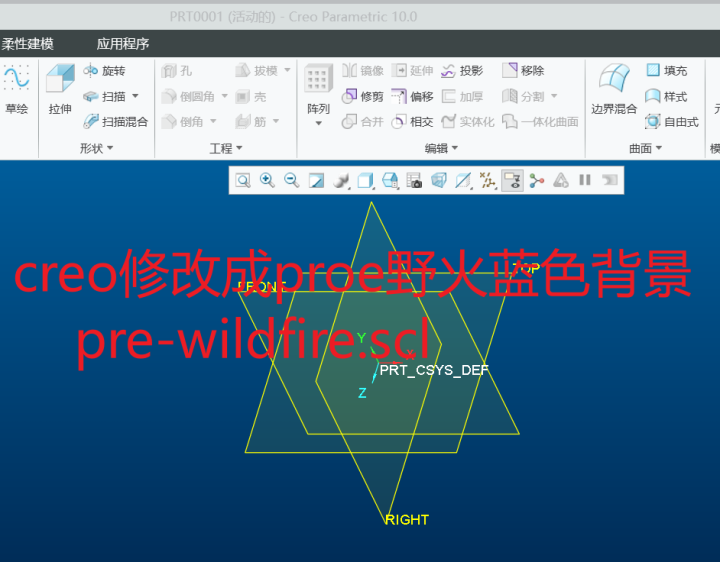Open the Round (倒圆角) dropdown arrow
Screen dimensions: 720x562
(225, 96)
